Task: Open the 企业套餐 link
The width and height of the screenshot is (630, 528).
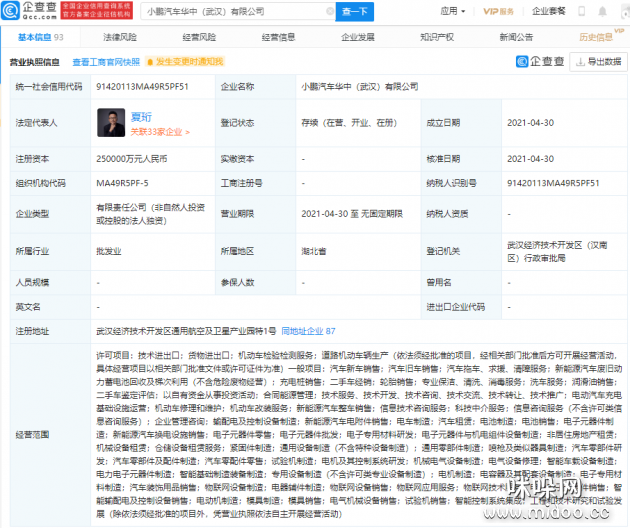Action: click(x=548, y=11)
